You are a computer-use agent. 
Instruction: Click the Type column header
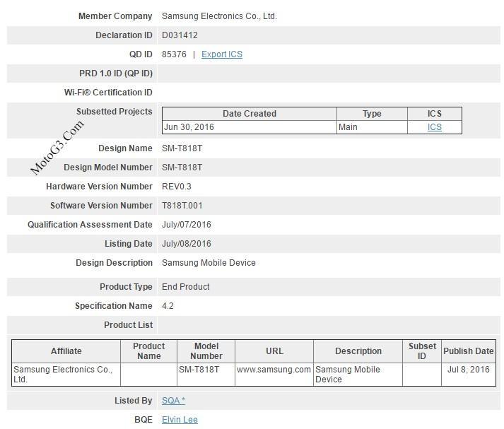(x=372, y=114)
